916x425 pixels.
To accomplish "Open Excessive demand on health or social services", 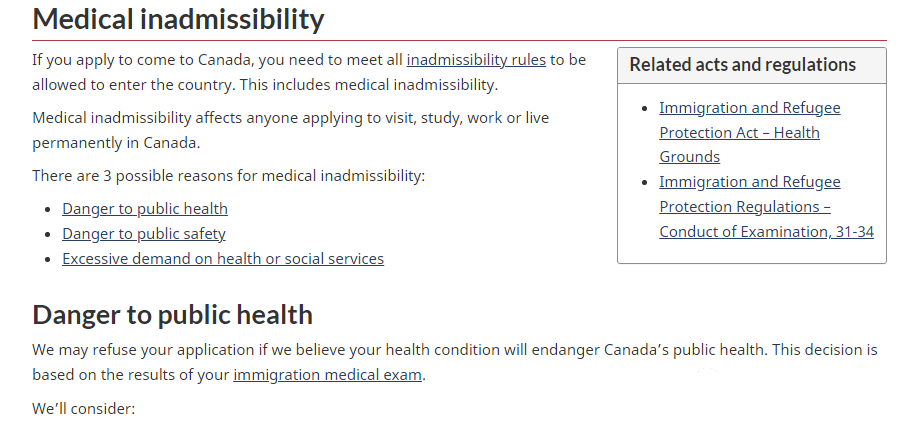I will pyautogui.click(x=223, y=259).
